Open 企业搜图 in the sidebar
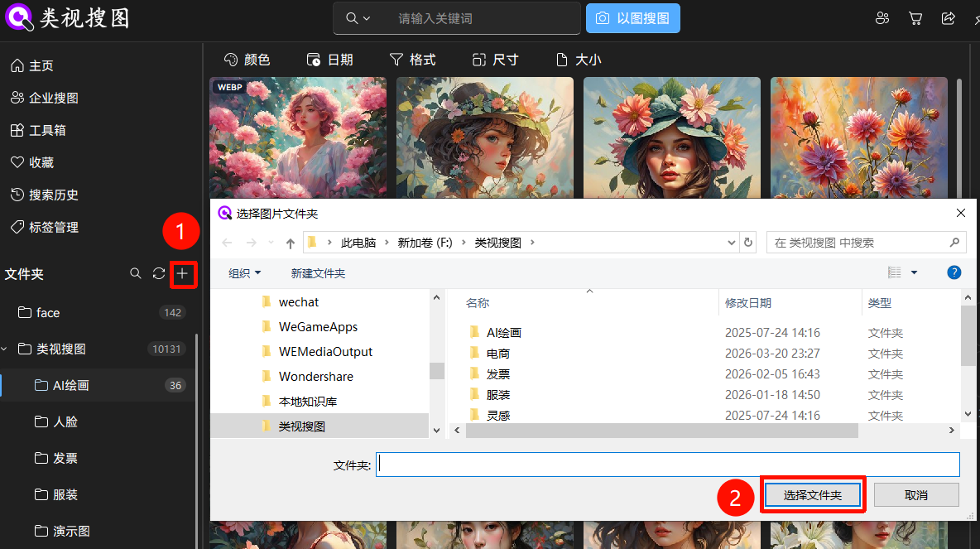 tap(45, 99)
